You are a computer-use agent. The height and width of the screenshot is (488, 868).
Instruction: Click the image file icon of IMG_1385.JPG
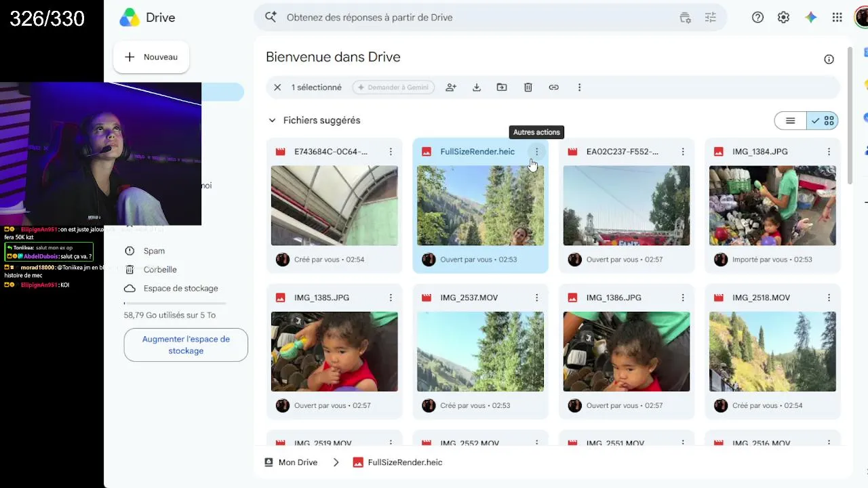pyautogui.click(x=280, y=298)
